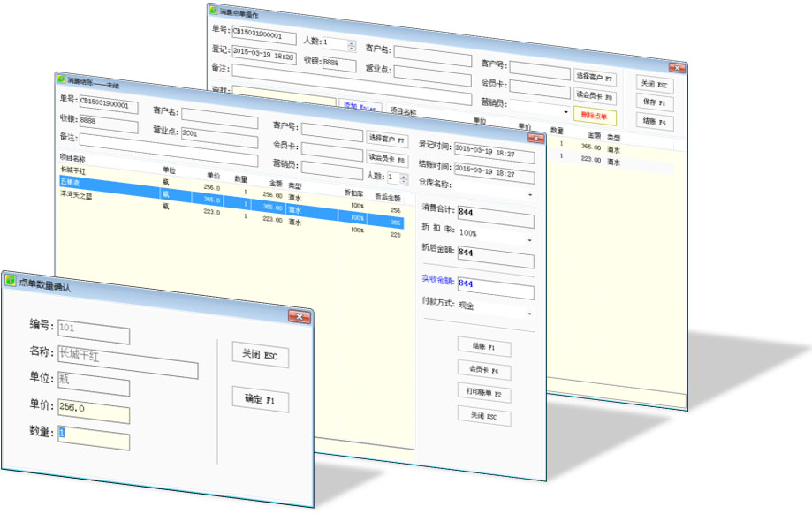Open the 仓库名称 warehouse dropdown

[529, 193]
